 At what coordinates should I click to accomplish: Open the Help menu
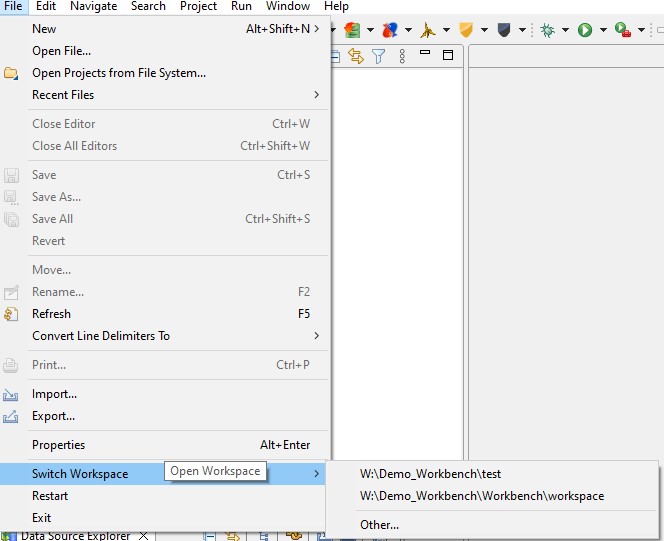coord(336,6)
